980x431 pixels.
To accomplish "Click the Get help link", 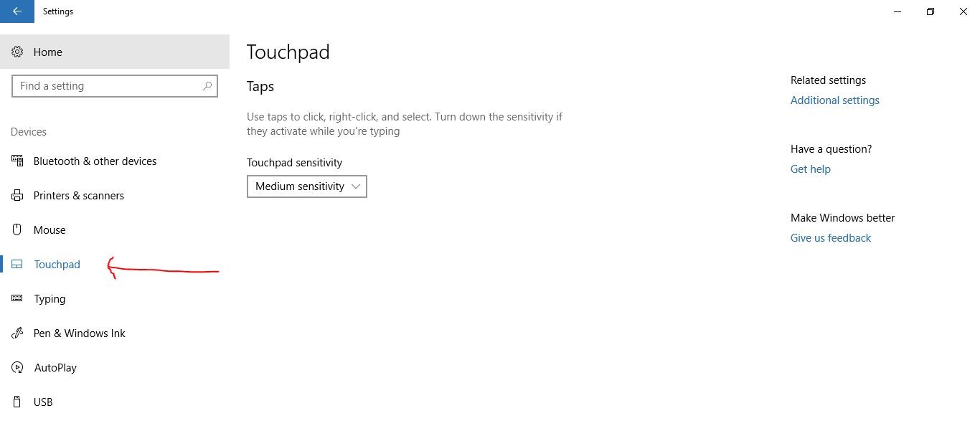I will [810, 169].
